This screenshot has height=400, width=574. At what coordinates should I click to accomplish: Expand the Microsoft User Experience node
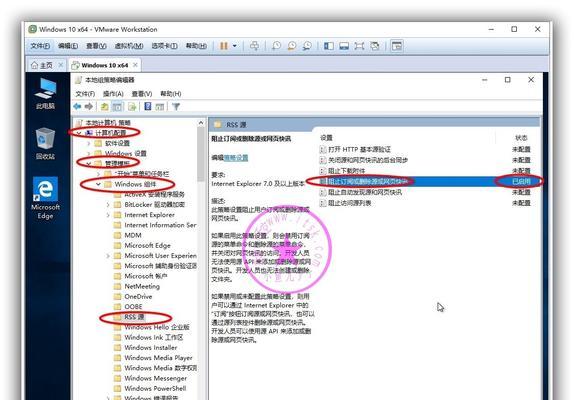tap(108, 256)
